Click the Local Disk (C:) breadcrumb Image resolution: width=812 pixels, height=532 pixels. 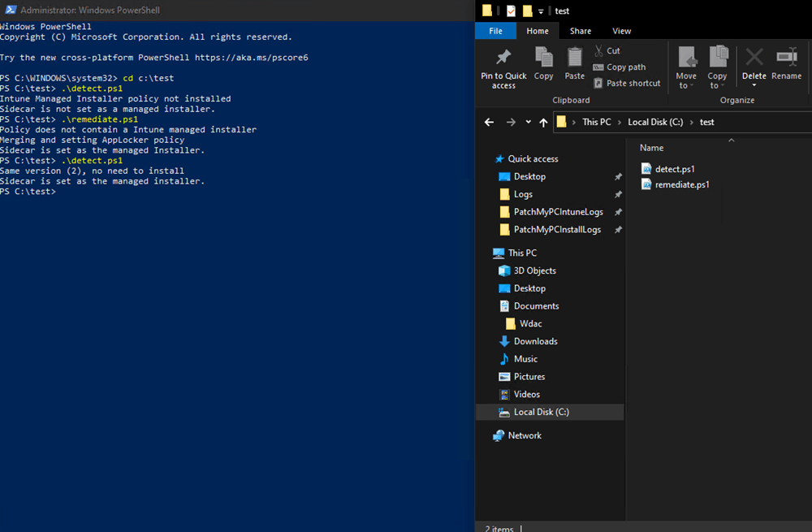(x=655, y=123)
